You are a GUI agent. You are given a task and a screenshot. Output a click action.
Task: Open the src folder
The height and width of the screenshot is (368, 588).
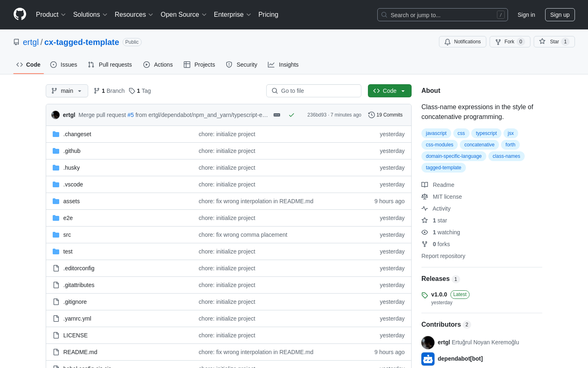click(x=67, y=235)
